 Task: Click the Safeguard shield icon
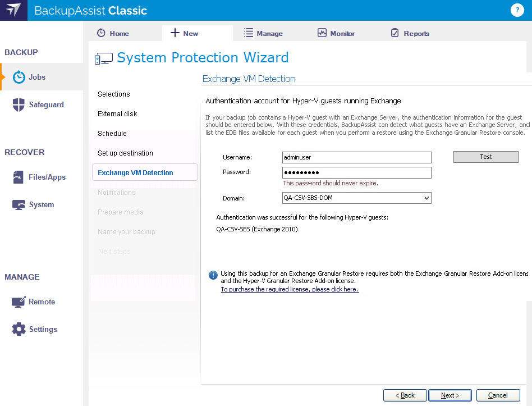19,104
